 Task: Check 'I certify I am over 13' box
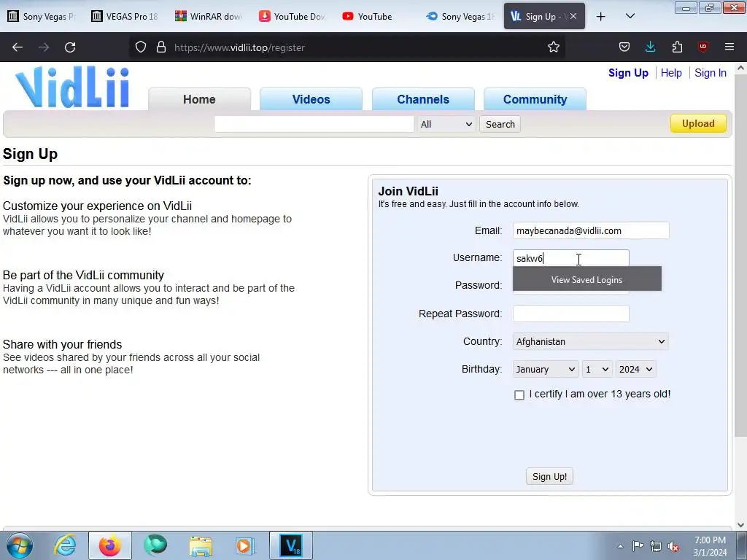(519, 394)
